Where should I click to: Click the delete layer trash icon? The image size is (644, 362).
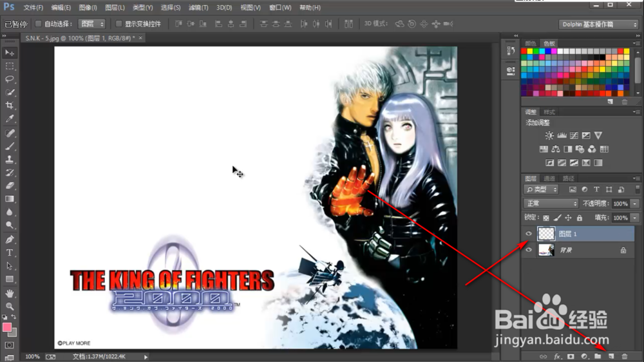tap(625, 356)
